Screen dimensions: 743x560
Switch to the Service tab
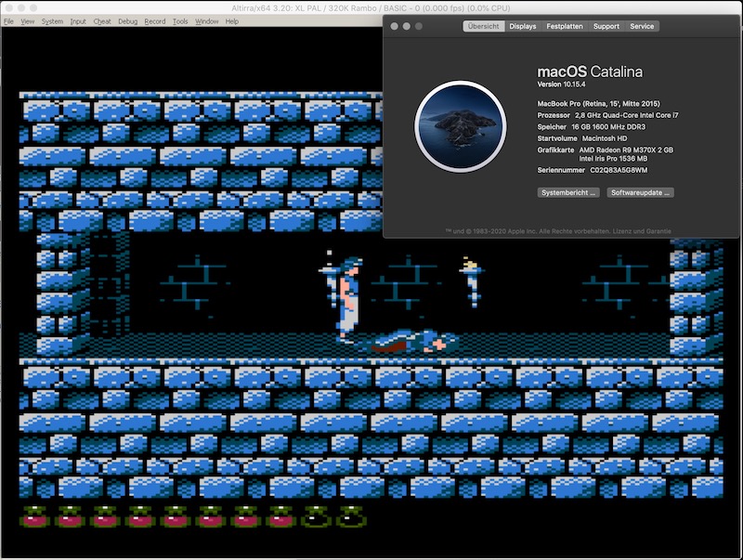pyautogui.click(x=642, y=27)
